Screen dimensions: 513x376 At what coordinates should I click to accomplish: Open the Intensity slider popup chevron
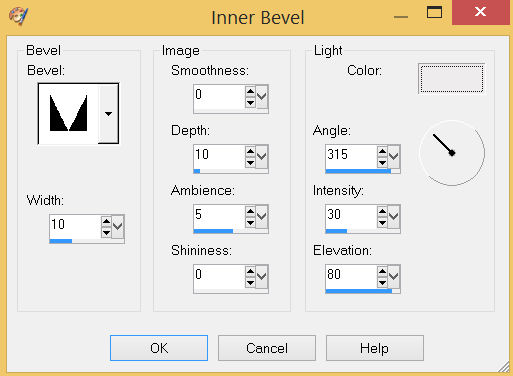(394, 217)
